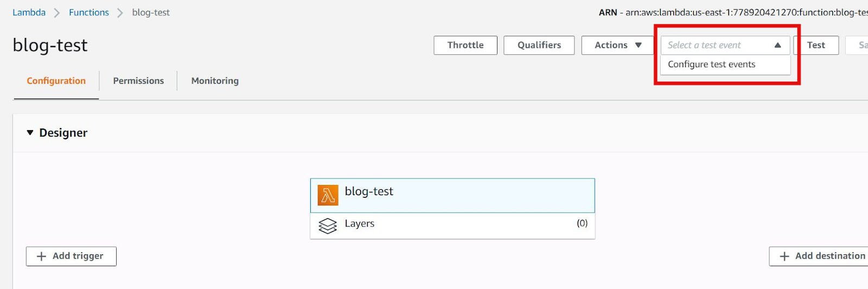The width and height of the screenshot is (868, 289).
Task: Close the Select a test event dropdown
Action: pyautogui.click(x=778, y=46)
